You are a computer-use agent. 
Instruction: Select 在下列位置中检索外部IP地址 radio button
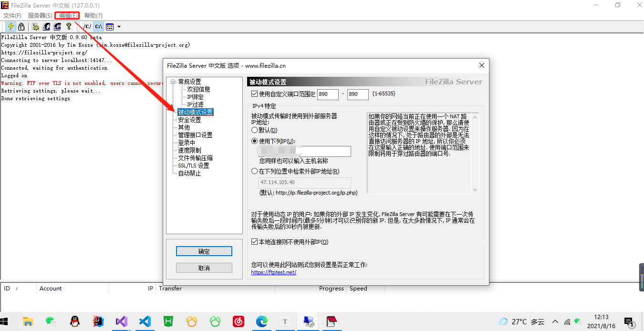254,171
